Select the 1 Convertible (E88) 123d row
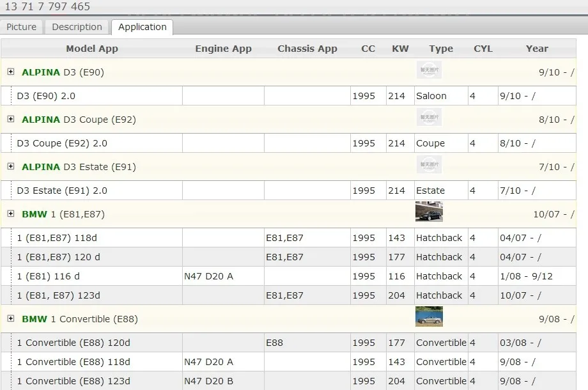Viewport: 588px width, 390px height. tap(288, 380)
